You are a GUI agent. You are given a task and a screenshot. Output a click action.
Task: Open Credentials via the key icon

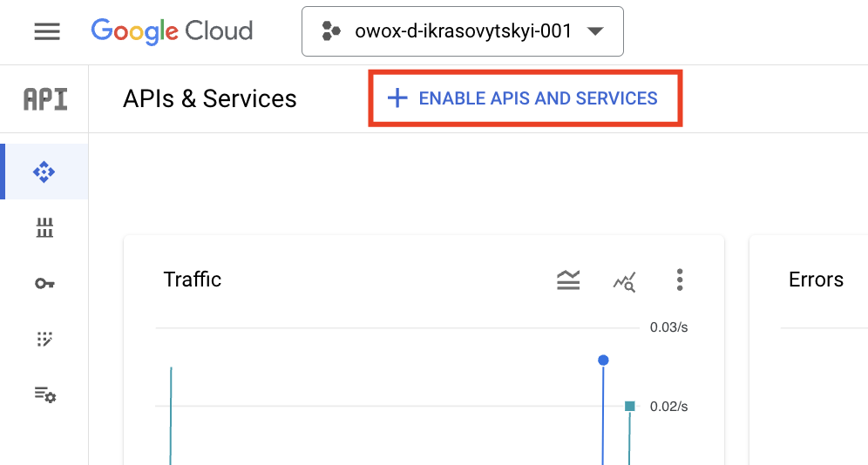click(44, 284)
